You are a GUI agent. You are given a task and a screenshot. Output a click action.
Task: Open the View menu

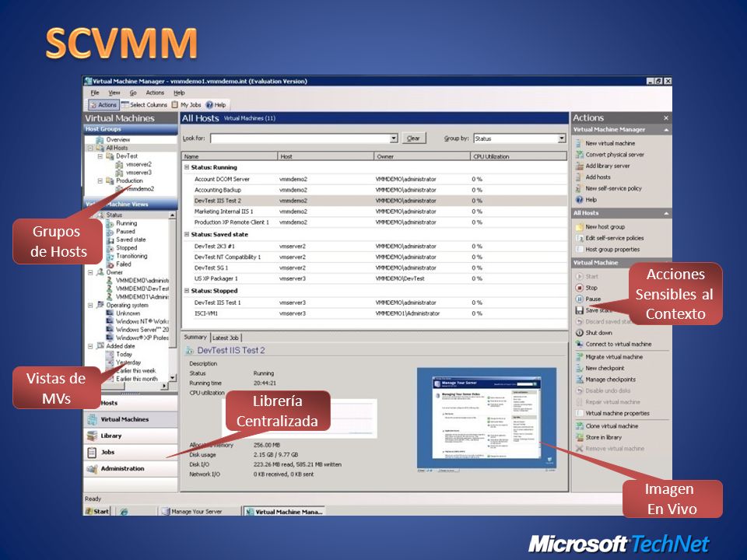tap(114, 93)
